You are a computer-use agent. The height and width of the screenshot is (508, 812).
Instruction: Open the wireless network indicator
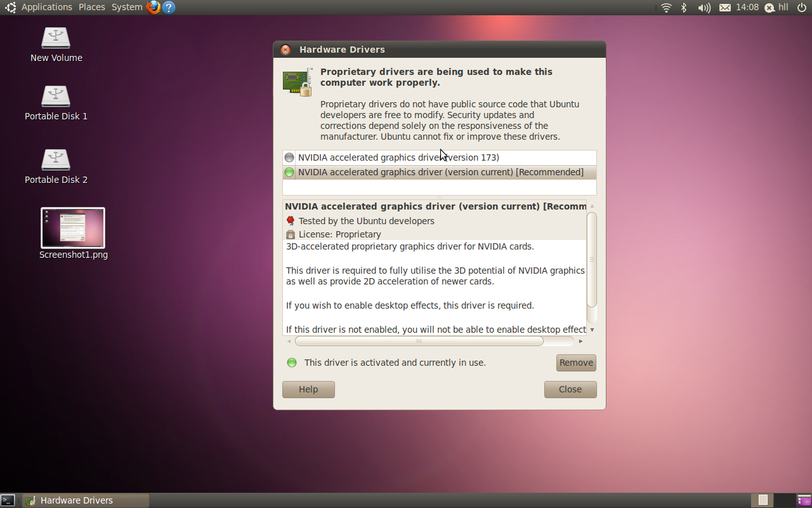pos(666,8)
